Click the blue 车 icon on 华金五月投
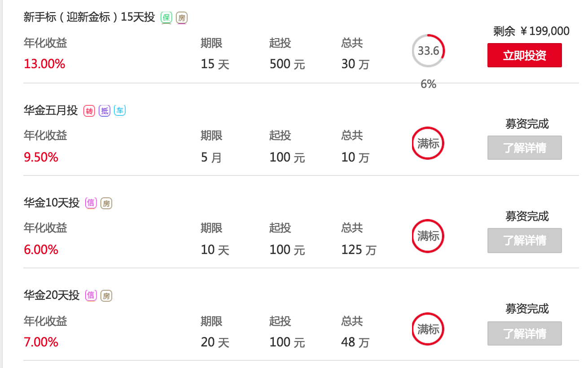 (120, 111)
